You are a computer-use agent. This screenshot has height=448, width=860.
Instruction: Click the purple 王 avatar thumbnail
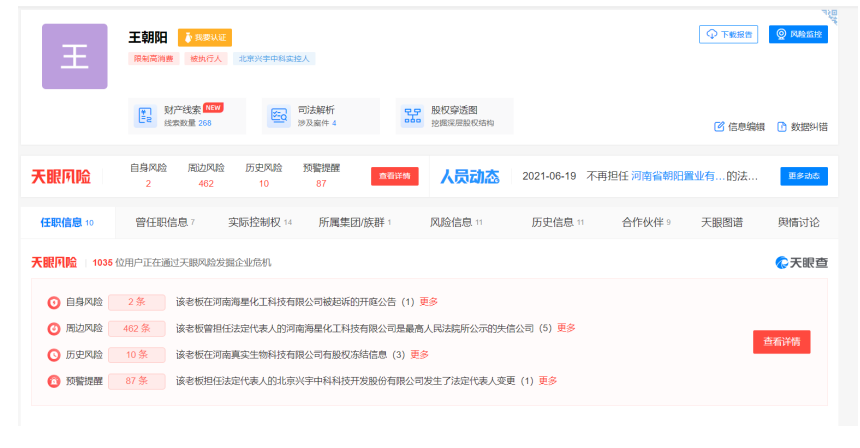[74, 57]
